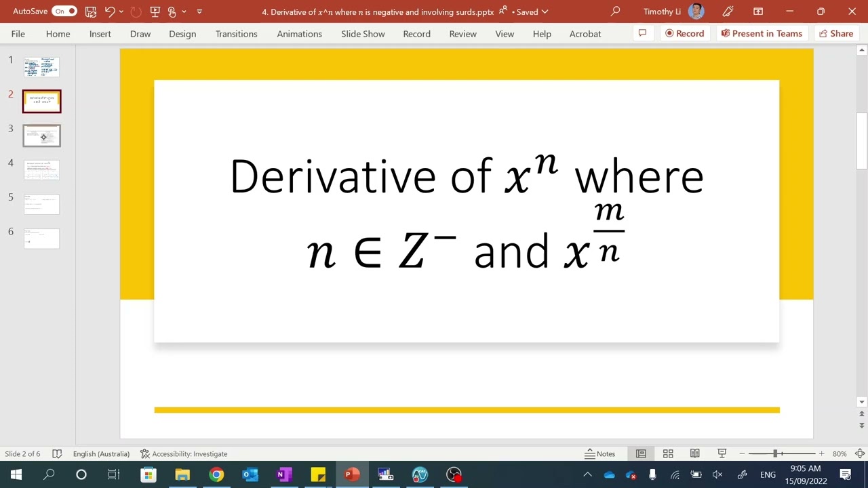Open Customize Quick Access Toolbar dropdown
This screenshot has height=488, width=868.
coord(199,12)
